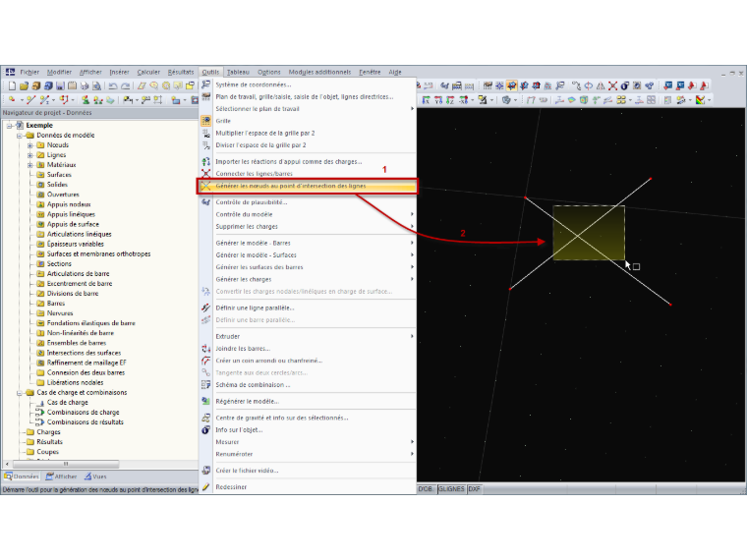Viewport: 747px width, 560px height.
Task: Open the Mesurer submenu
Action: point(308,442)
